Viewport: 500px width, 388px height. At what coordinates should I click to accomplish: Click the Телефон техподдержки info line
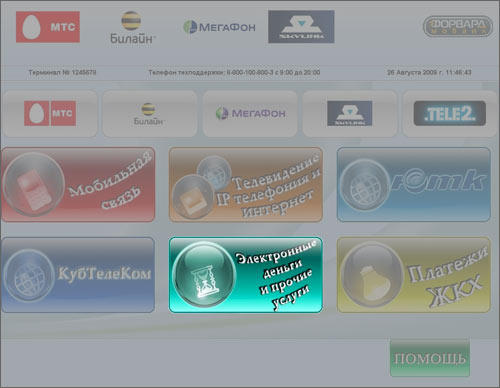pos(234,72)
